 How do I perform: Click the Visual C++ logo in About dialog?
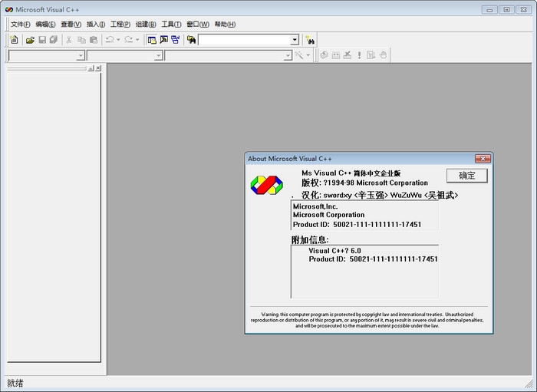[266, 185]
